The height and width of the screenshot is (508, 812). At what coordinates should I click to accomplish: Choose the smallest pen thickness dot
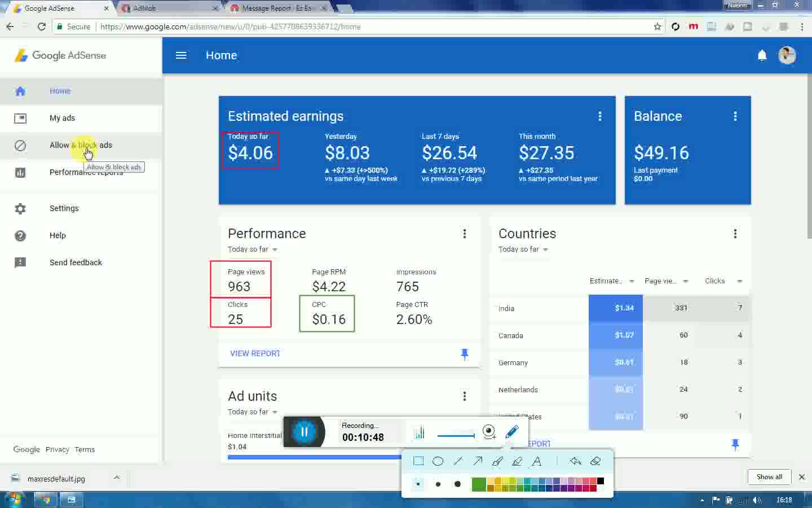pyautogui.click(x=418, y=484)
